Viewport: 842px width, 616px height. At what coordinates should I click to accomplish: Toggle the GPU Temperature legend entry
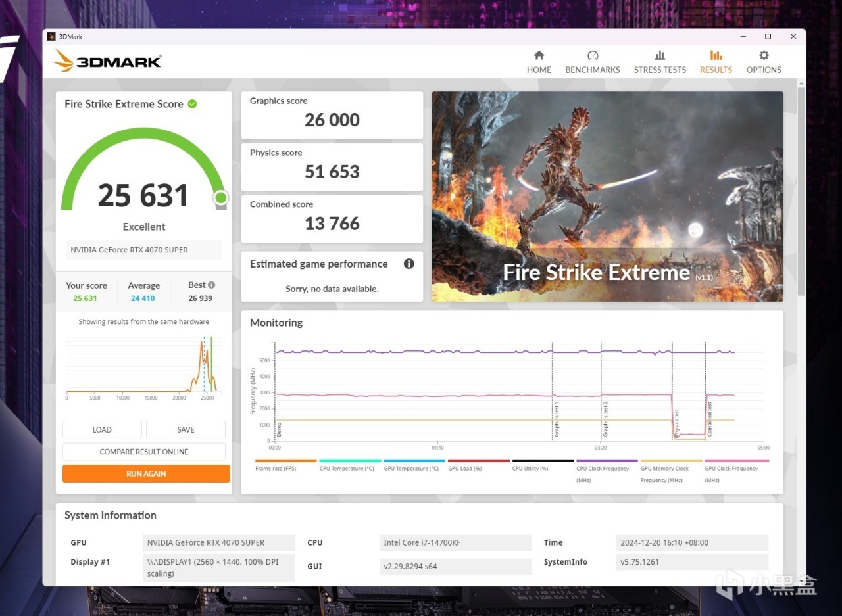pyautogui.click(x=414, y=465)
